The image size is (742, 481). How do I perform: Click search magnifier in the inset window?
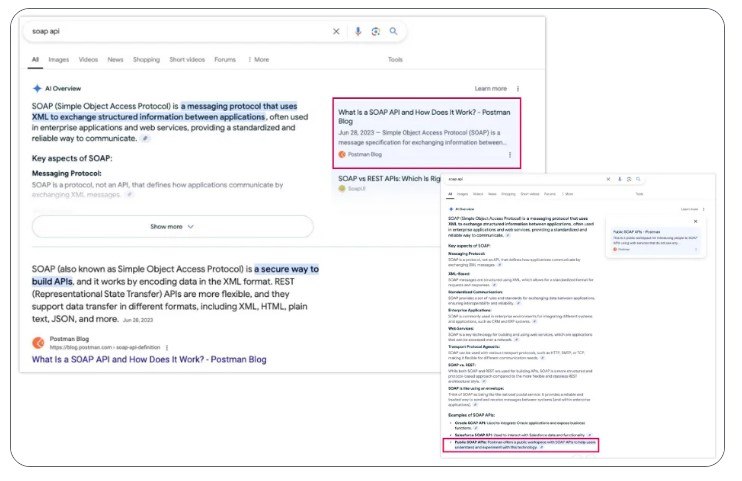[638, 179]
